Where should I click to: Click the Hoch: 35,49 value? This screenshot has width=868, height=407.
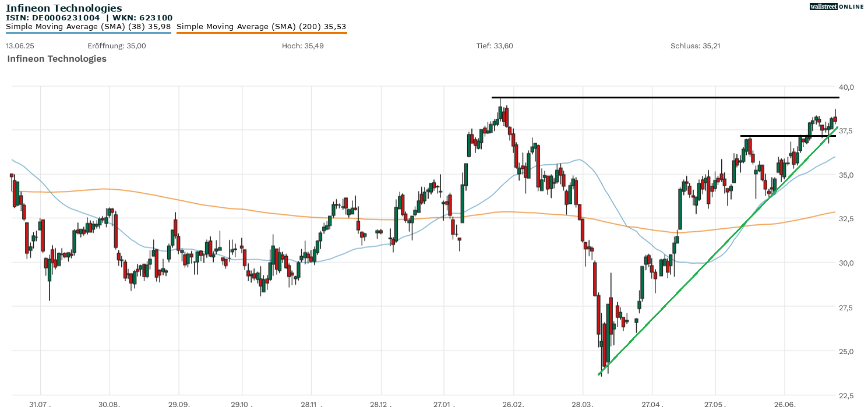pos(303,46)
